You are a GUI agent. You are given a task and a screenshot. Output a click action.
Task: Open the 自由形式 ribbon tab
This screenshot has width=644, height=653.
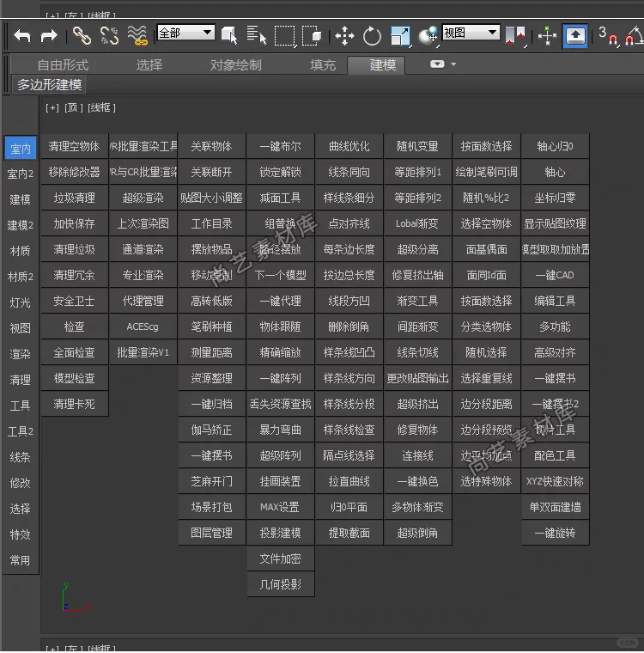point(63,65)
